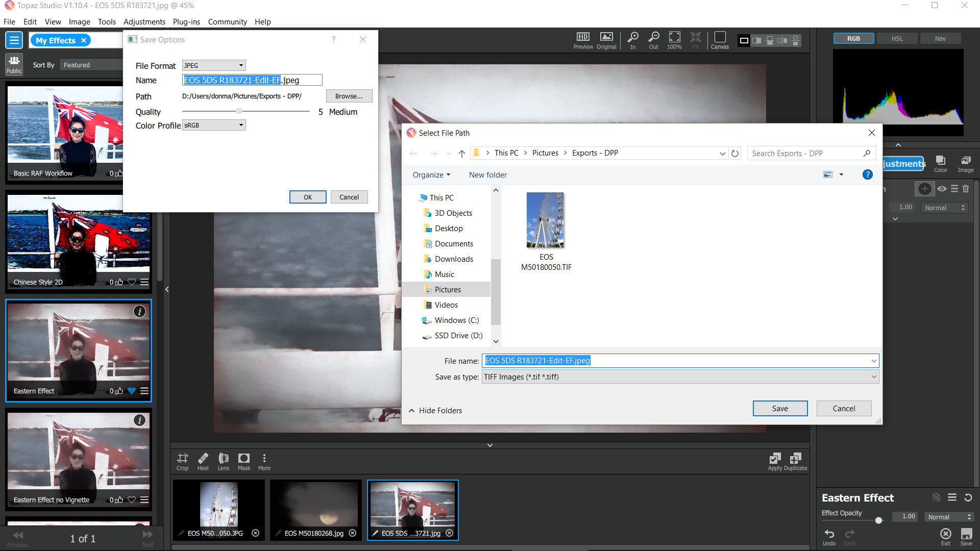Zoom In on the image
980x551 pixels.
pyautogui.click(x=633, y=40)
